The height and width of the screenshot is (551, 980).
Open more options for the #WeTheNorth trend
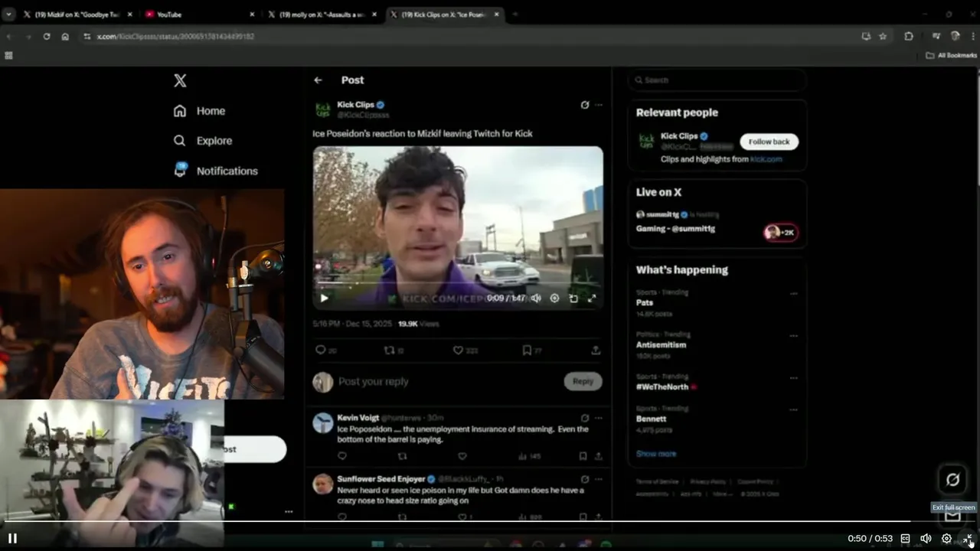793,378
